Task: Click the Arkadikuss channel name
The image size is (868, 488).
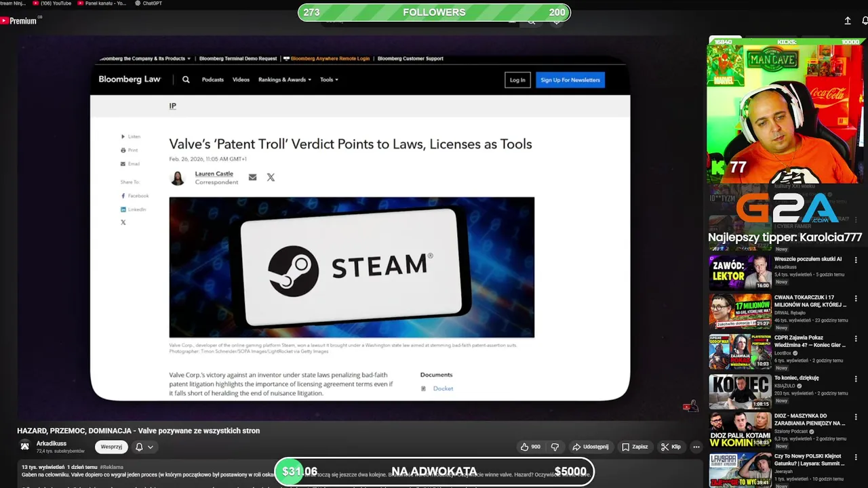Action: click(x=52, y=443)
